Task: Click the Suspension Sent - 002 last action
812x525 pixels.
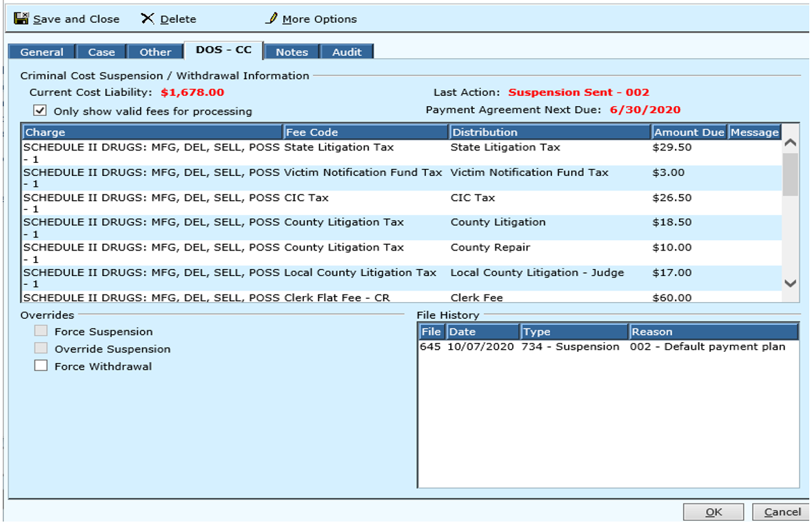Action: pos(578,92)
